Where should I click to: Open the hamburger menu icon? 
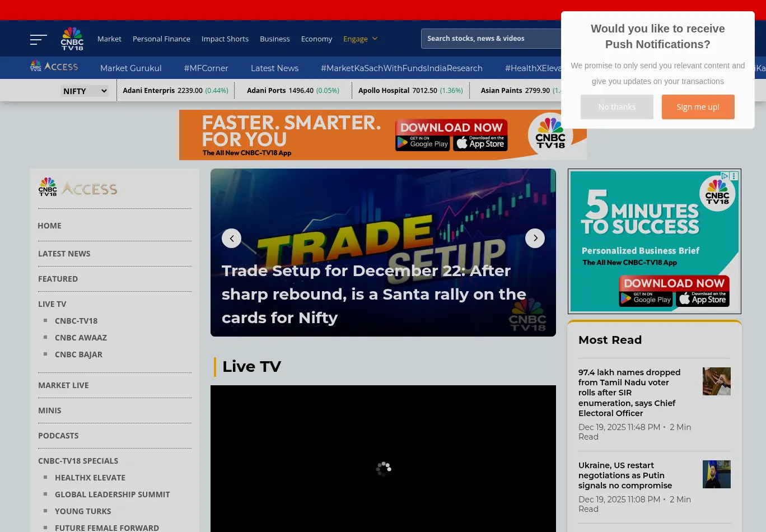[x=38, y=39]
